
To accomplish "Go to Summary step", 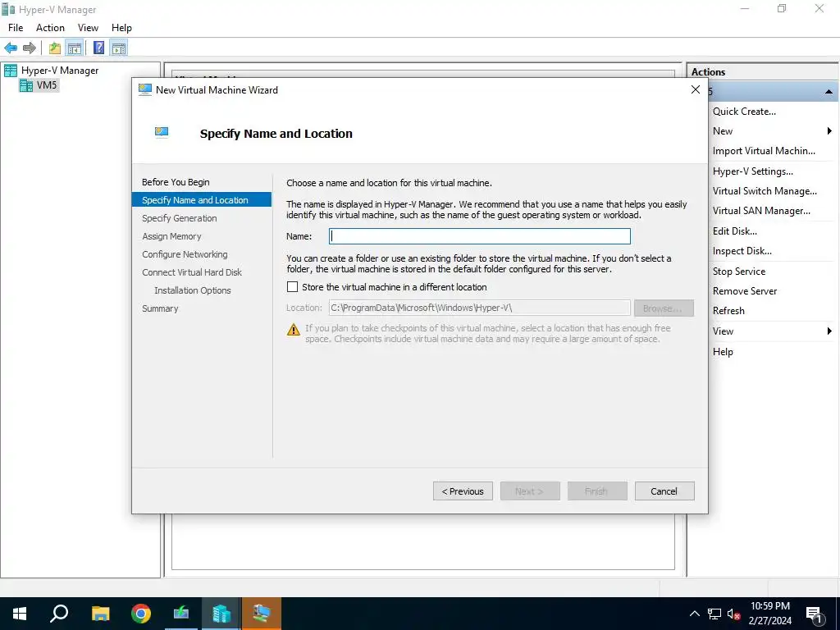I will pos(160,308).
